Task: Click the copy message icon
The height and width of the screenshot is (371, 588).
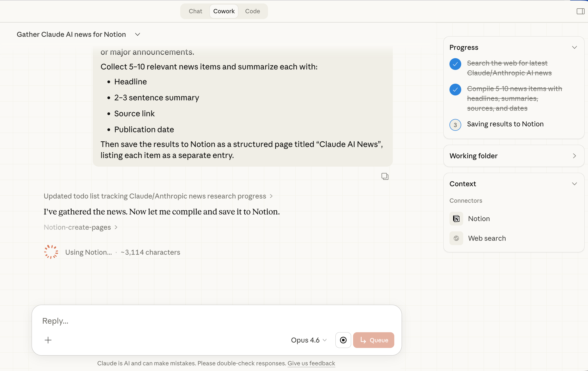Action: [x=385, y=176]
